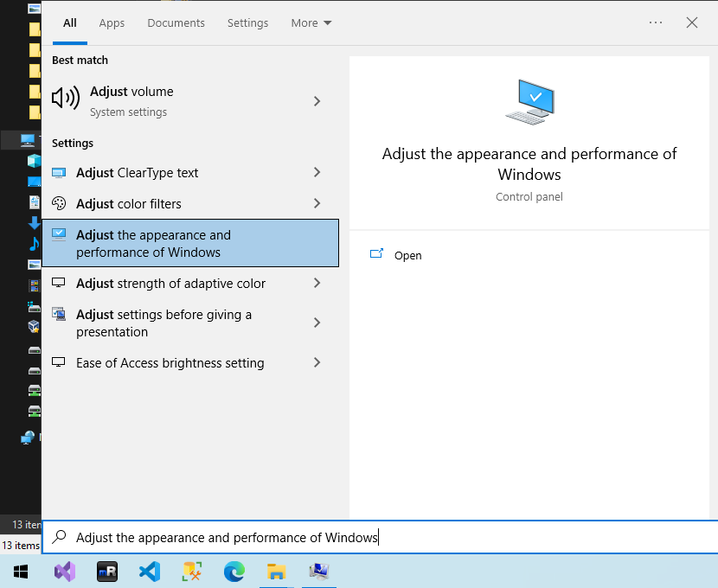Open the More filter dropdown
This screenshot has height=588, width=718.
click(311, 23)
